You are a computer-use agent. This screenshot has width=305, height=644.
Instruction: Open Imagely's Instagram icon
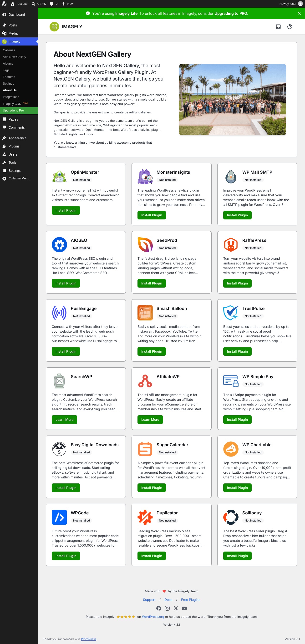[x=167, y=608]
